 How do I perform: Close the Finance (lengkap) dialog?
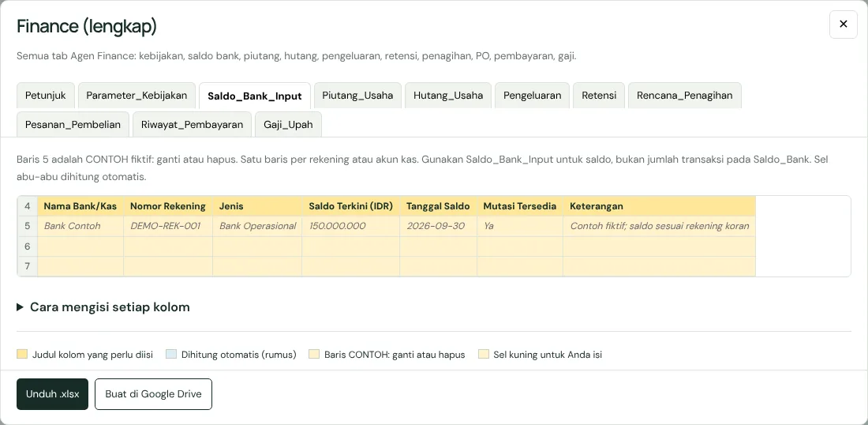[x=843, y=24]
